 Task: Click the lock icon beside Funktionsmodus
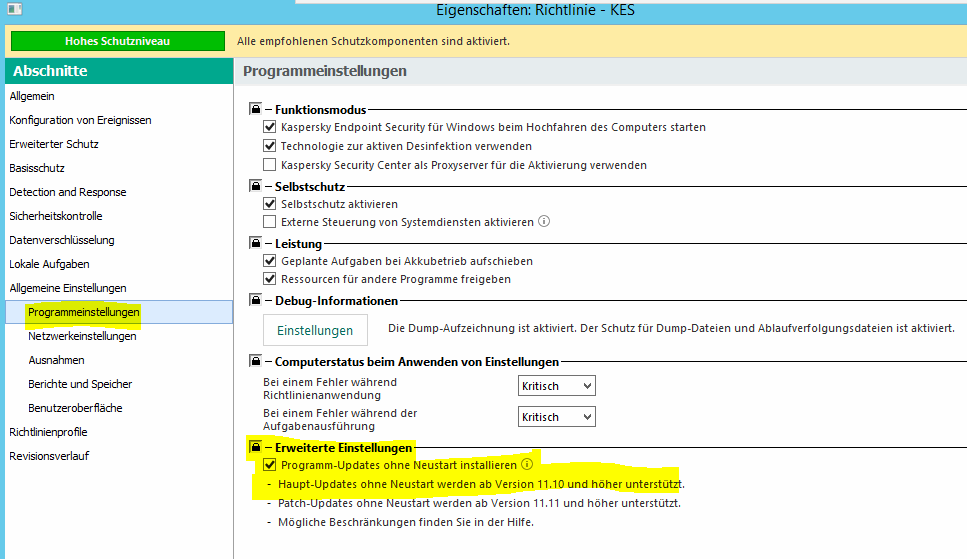(x=255, y=109)
